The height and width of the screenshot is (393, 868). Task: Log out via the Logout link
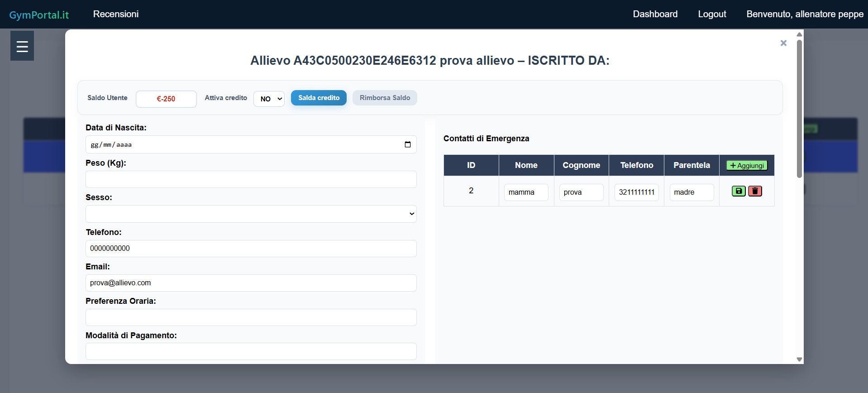pyautogui.click(x=712, y=14)
